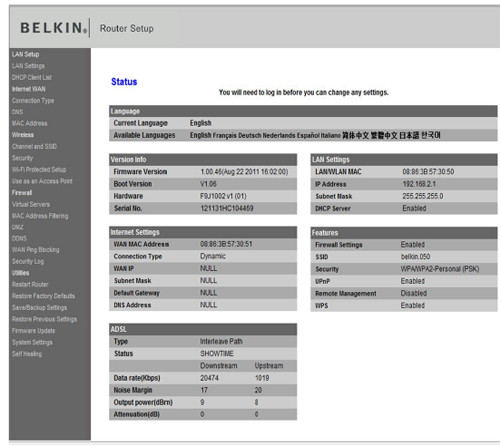
Task: Click the Router Setup title
Action: click(x=127, y=29)
